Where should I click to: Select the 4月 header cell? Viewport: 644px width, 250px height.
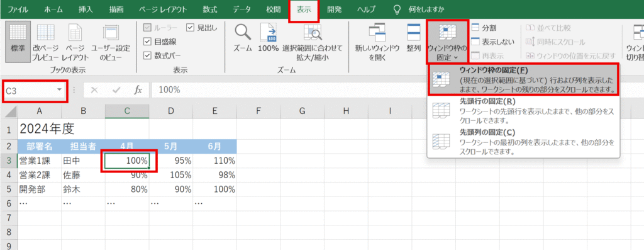127,146
